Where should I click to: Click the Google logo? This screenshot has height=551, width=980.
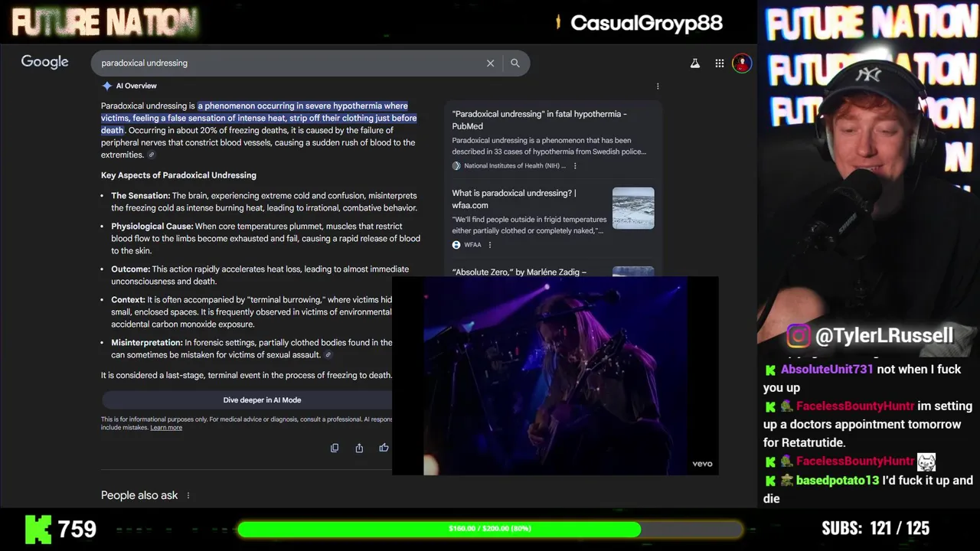(44, 62)
